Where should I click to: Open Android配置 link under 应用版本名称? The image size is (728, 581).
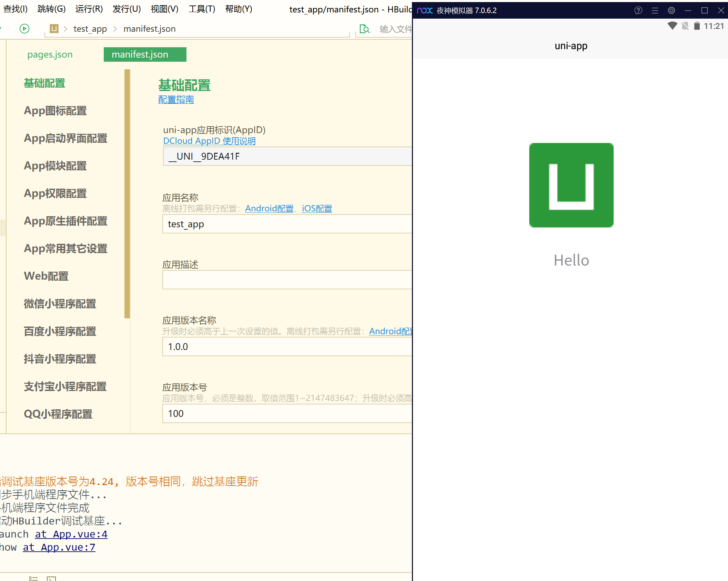point(391,331)
